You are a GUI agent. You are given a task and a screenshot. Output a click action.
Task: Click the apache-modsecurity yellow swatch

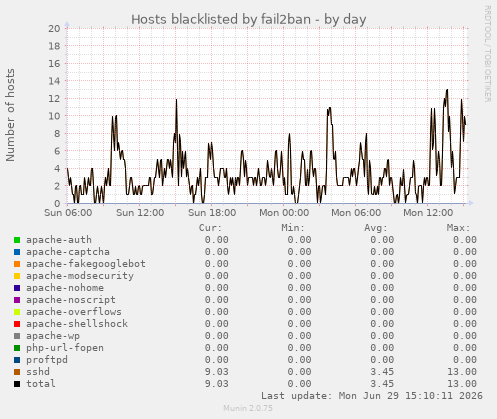pyautogui.click(x=17, y=276)
